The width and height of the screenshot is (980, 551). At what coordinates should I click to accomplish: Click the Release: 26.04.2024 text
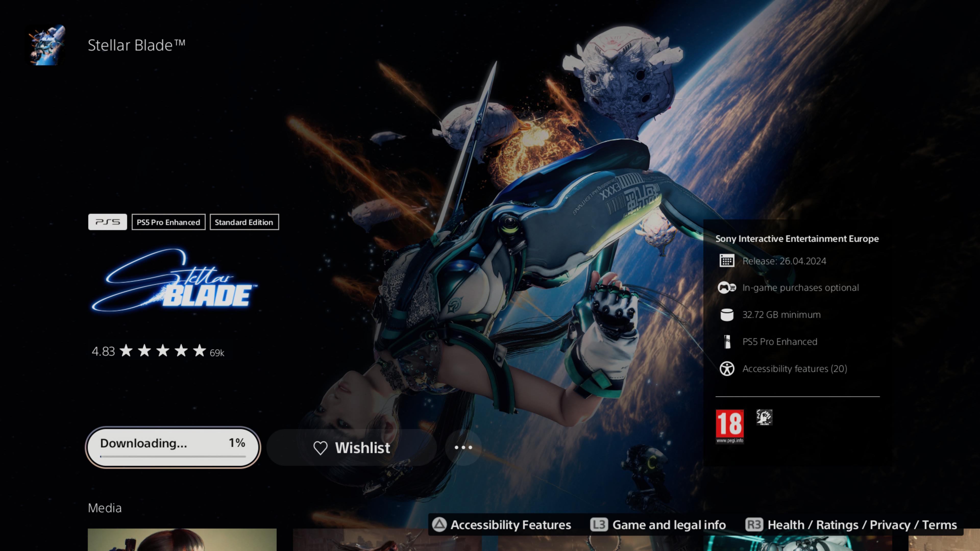784,261
